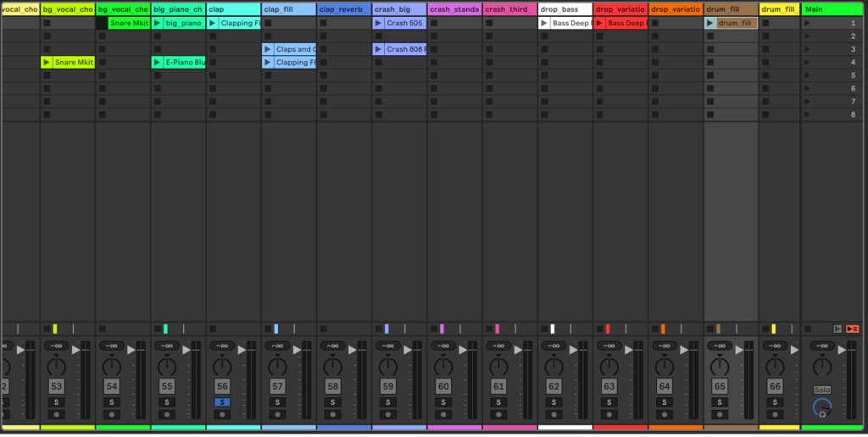The image size is (868, 437).
Task: Launch scene 1 from the Main track
Action: pyautogui.click(x=807, y=23)
